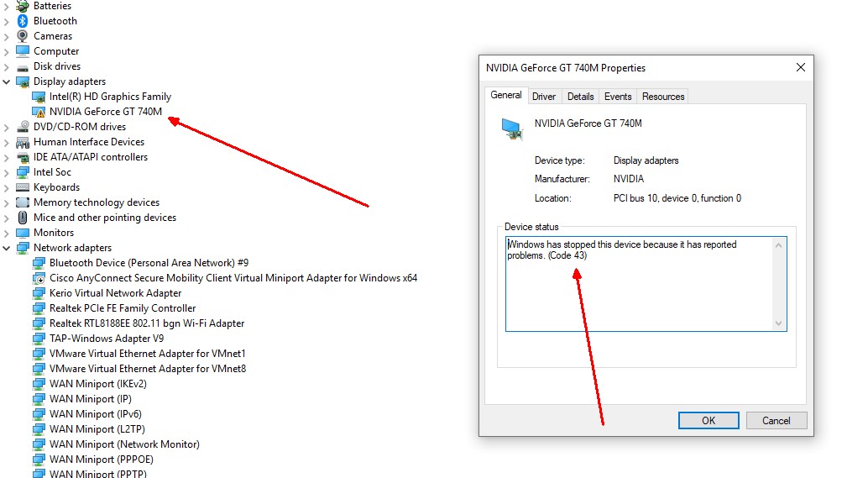Click the Intel(R) HD Graphics Family icon
The image size is (868, 478).
coord(39,97)
